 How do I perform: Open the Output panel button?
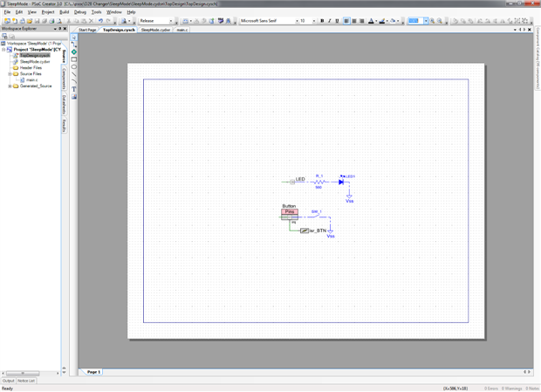[x=8, y=381]
